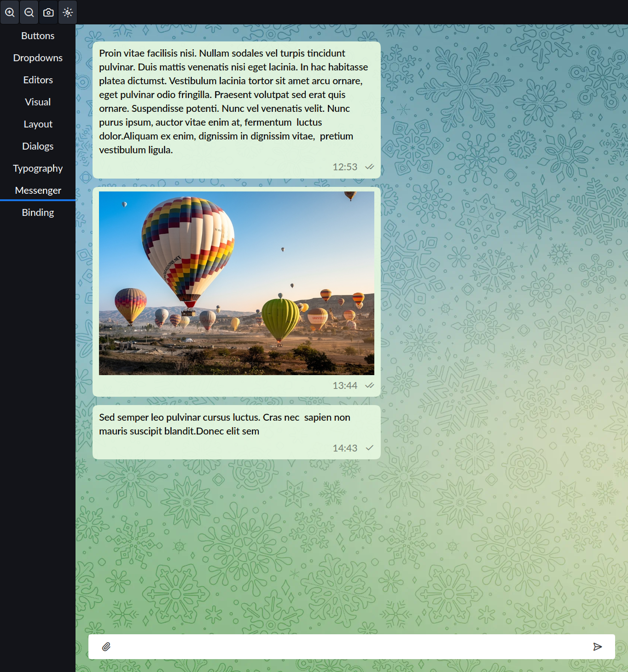Click the zoom out magnifier icon

pos(29,12)
